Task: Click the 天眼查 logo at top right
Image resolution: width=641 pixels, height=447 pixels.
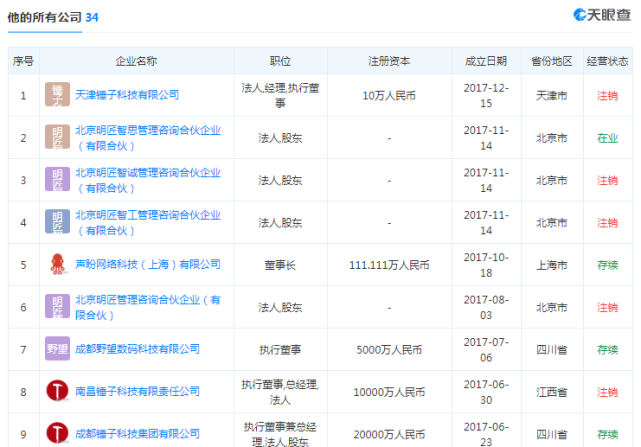Action: click(602, 15)
